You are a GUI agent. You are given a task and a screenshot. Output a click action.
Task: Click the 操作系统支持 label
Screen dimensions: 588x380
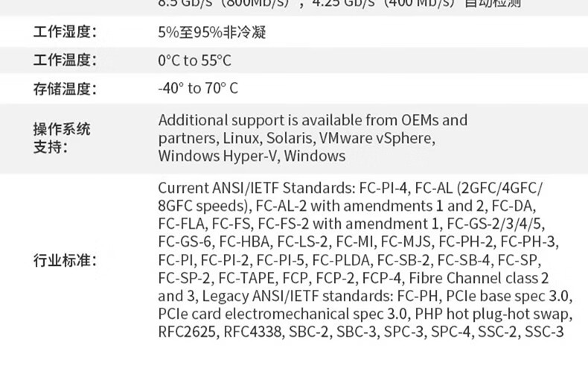[x=62, y=138]
